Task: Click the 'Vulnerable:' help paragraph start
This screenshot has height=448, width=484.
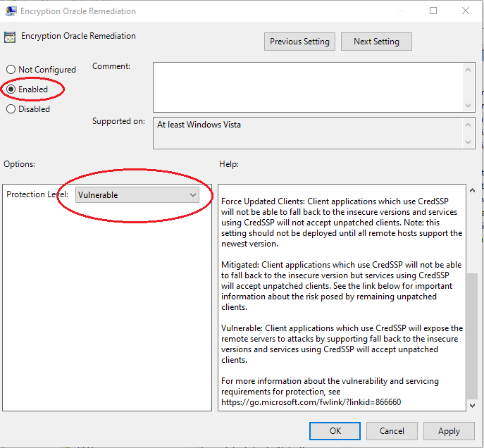Action: [242, 328]
